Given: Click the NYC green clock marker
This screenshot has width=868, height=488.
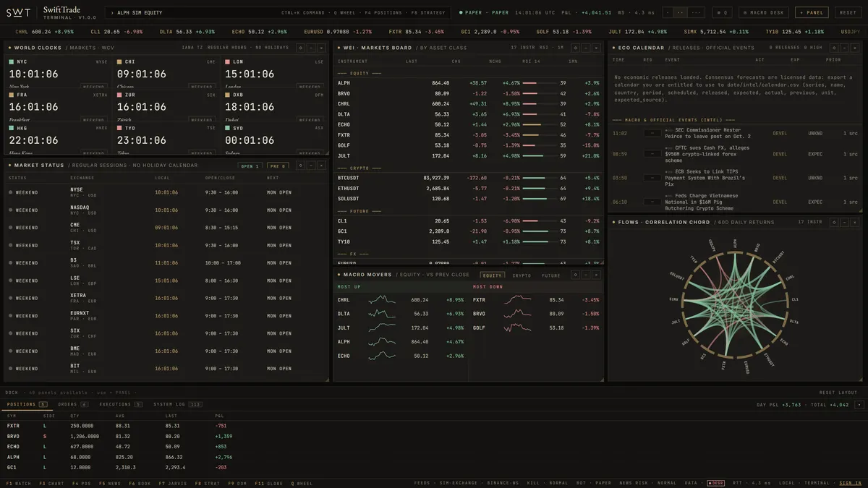Looking at the screenshot, I should [x=12, y=62].
